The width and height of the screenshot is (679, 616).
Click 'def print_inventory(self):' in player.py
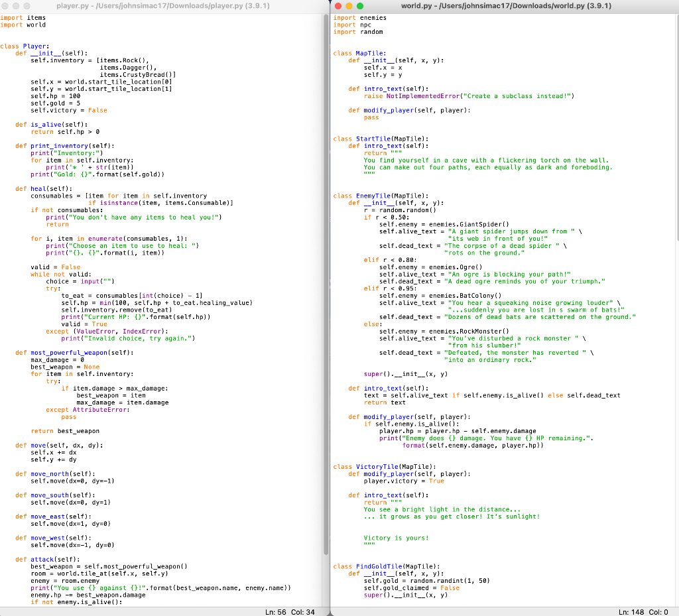pyautogui.click(x=65, y=146)
